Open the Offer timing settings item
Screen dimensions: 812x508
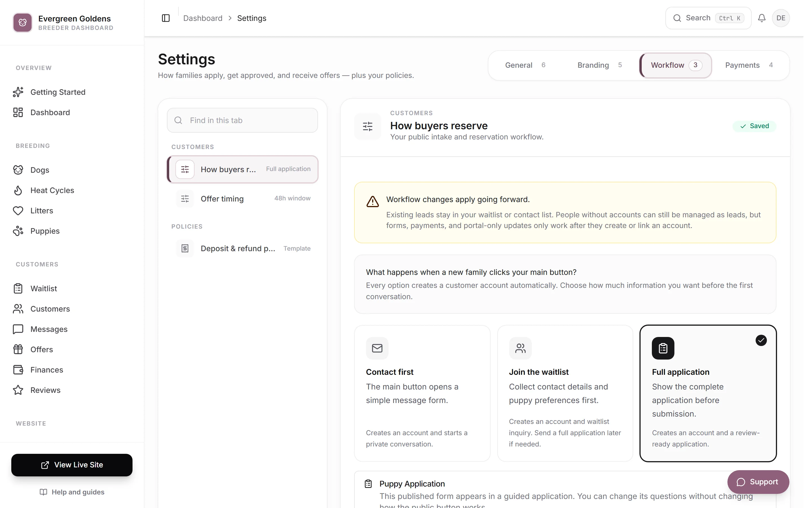coord(242,199)
